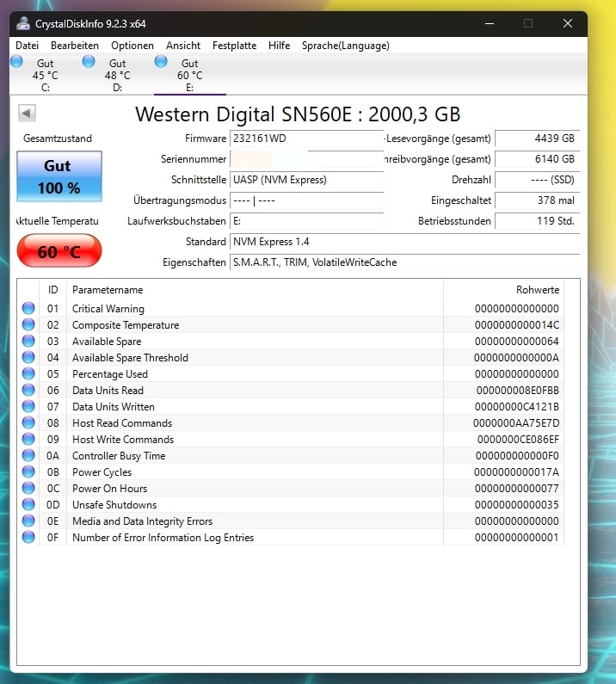This screenshot has height=684, width=616.
Task: Click the Rohwerte column header
Action: (538, 290)
